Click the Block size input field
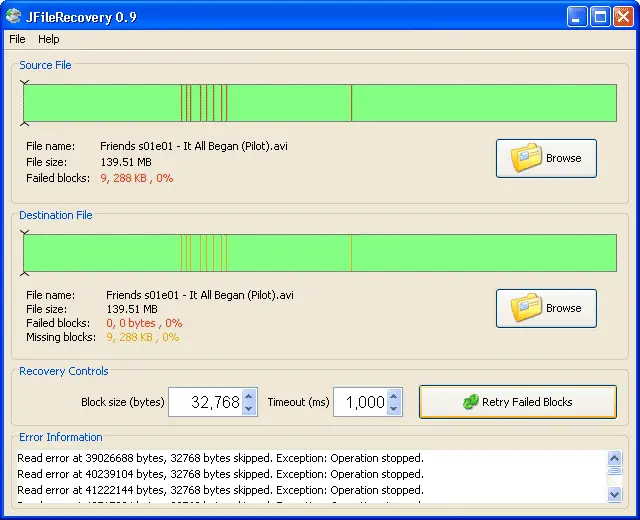This screenshot has height=520, width=640. (x=206, y=402)
